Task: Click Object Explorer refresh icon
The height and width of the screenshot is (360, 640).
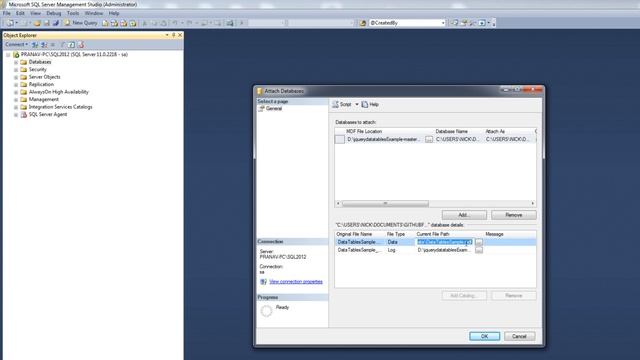Action: pos(71,44)
